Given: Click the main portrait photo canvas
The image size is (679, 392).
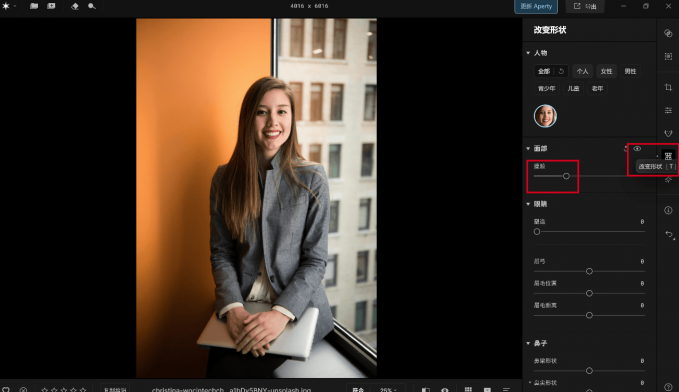Looking at the screenshot, I should coord(256,198).
